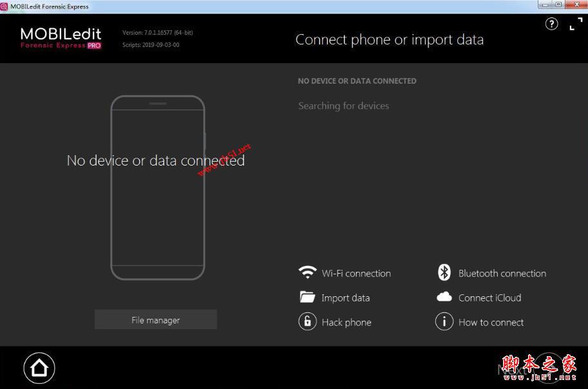Click the MOBILedit Forensic Express logo
This screenshot has height=389, width=588.
coord(61,38)
